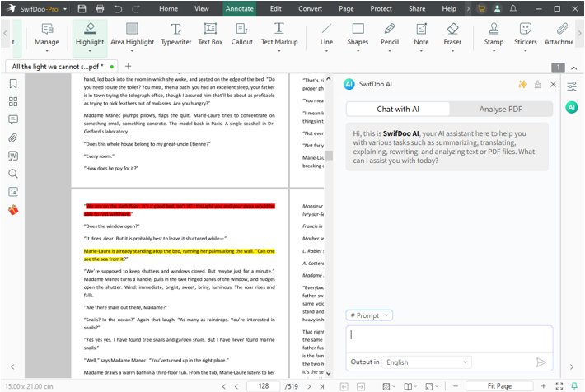This screenshot has width=585, height=392.
Task: Select the Text Box tool
Action: 210,34
